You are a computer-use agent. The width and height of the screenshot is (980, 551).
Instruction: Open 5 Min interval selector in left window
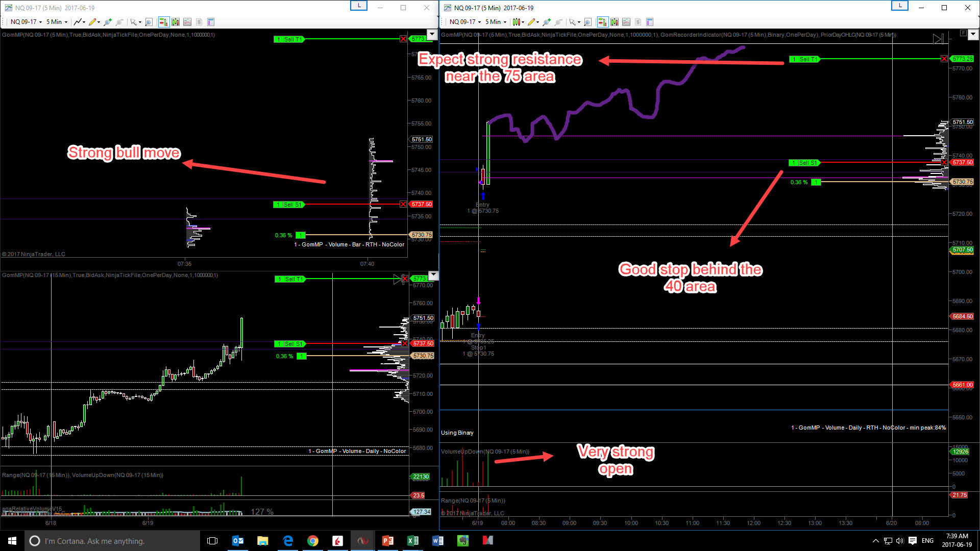pyautogui.click(x=57, y=22)
